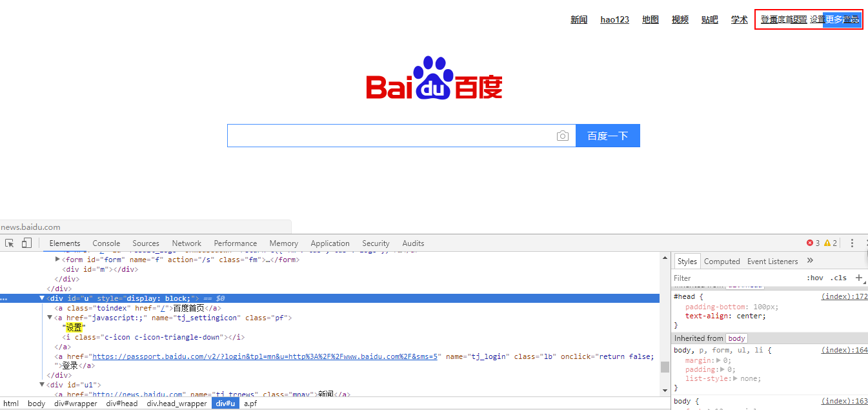Click the Elements panel vertical scrollbar thumb
Image resolution: width=868 pixels, height=410 pixels.
(x=665, y=367)
